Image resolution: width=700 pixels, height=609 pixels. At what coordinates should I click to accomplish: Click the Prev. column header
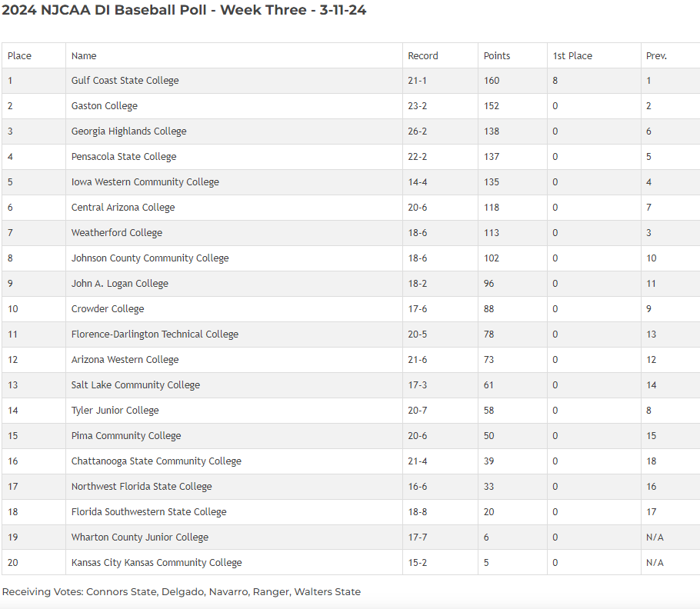click(656, 55)
